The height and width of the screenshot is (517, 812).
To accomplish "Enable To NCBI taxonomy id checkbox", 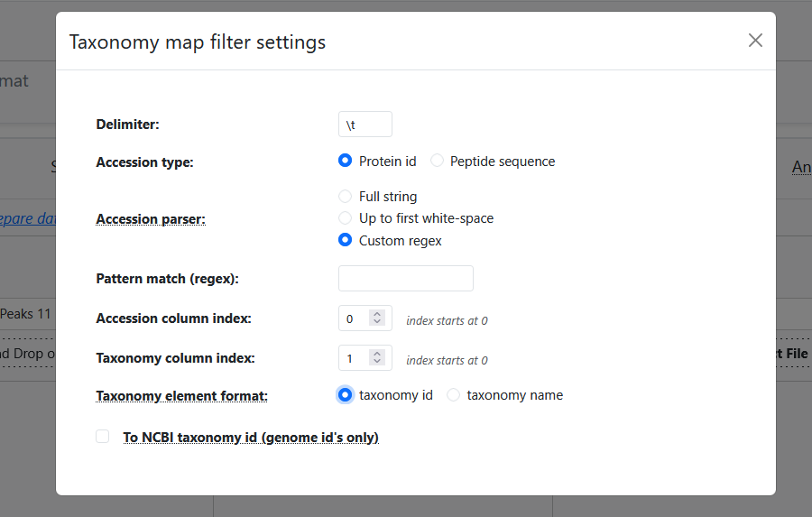I will point(103,437).
